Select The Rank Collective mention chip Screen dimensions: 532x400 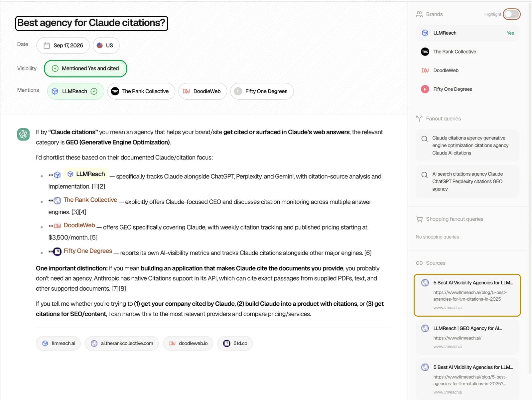point(141,91)
